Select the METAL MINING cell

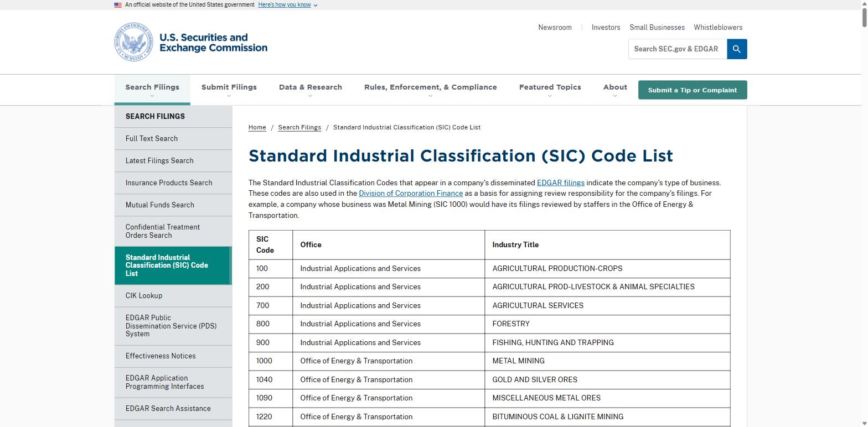click(x=607, y=361)
